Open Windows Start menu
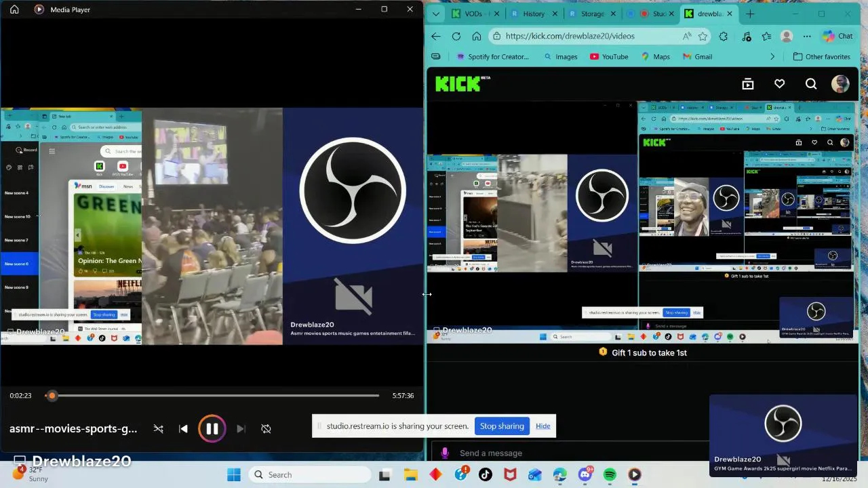The width and height of the screenshot is (868, 488). click(x=233, y=474)
